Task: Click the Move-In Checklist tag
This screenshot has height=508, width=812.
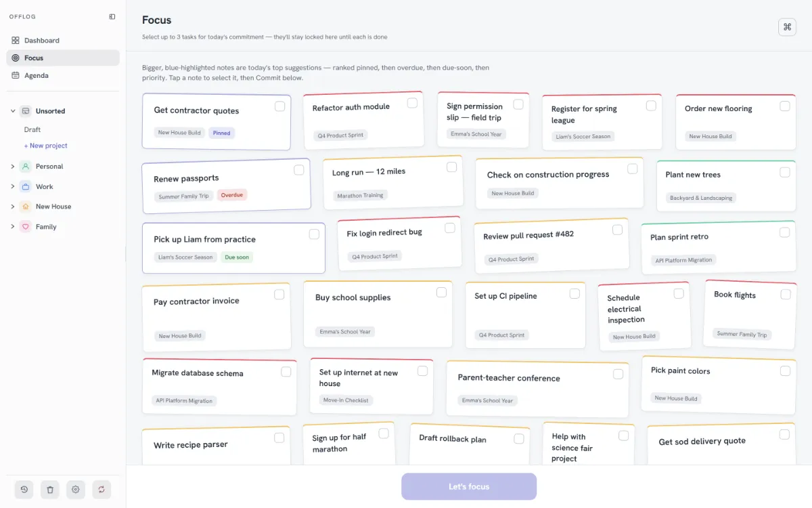Action: click(346, 400)
